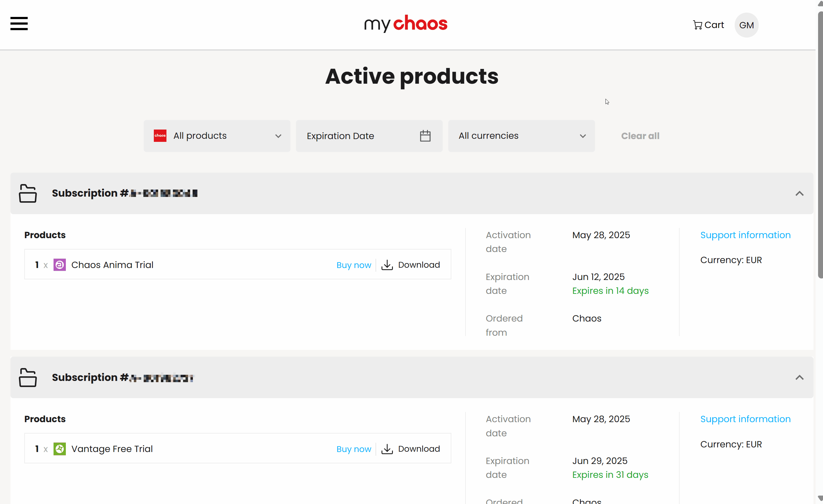Image resolution: width=823 pixels, height=504 pixels.
Task: Open the Expiration Date picker field
Action: click(369, 136)
